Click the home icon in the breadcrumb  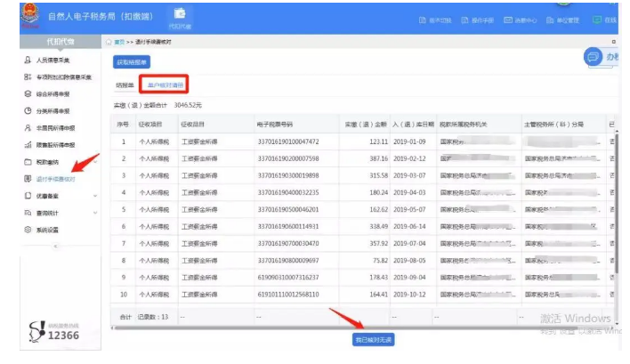[x=109, y=42]
